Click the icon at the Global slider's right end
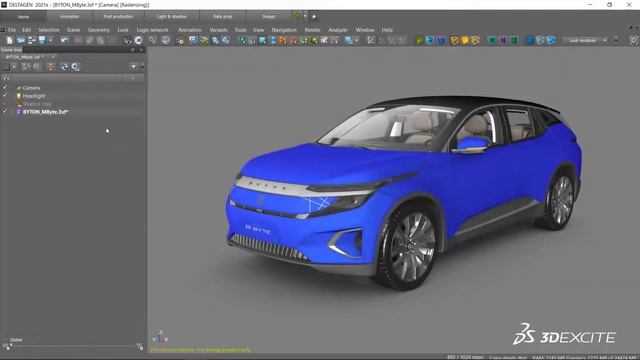 point(140,347)
